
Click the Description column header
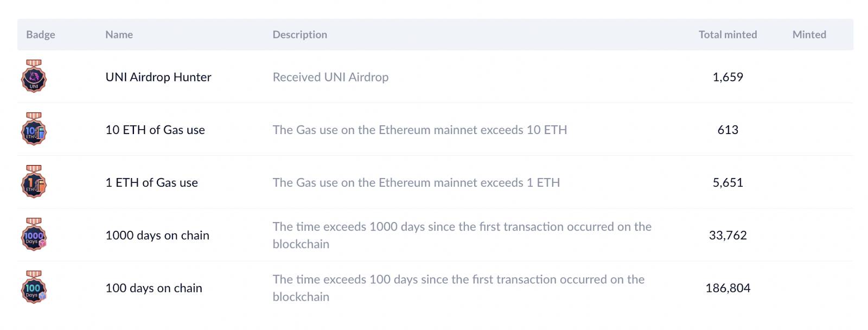pos(300,35)
